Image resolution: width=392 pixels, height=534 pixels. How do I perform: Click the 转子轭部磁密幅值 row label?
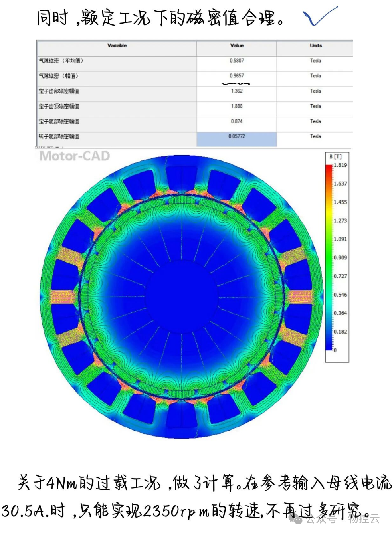click(x=59, y=137)
